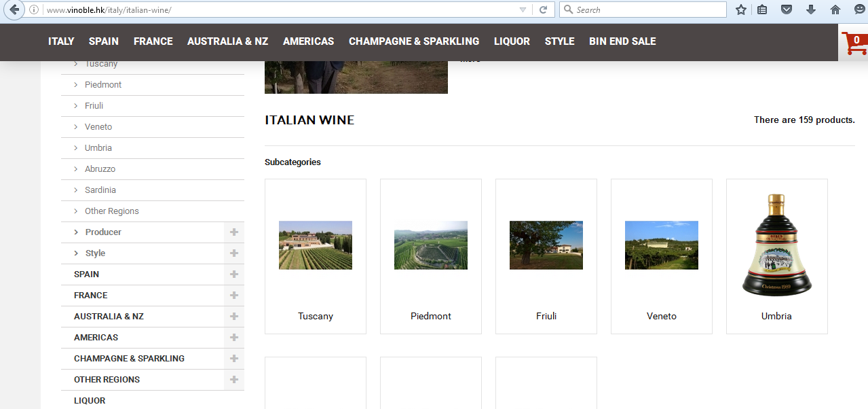Open AMERICAS sidebar category link
The image size is (868, 409).
(x=96, y=338)
